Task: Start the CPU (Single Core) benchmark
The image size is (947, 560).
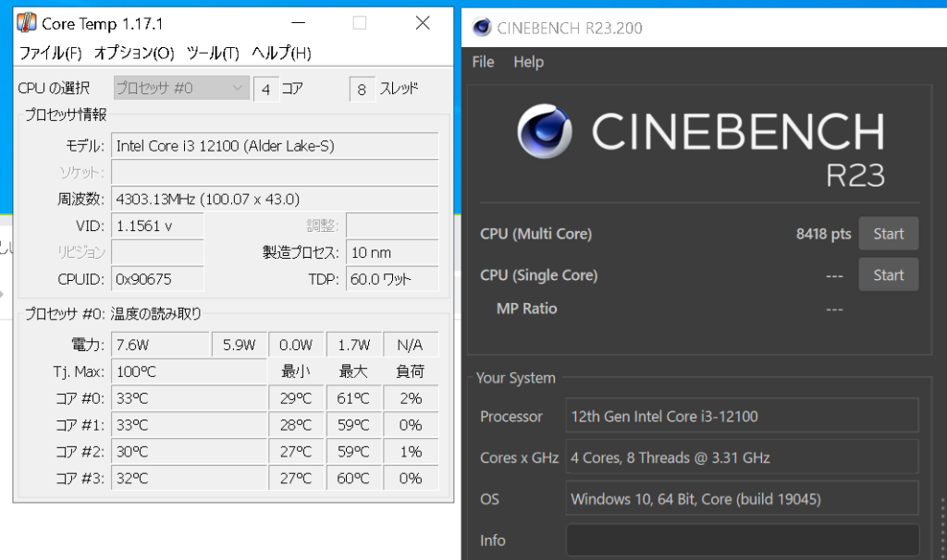Action: tap(889, 274)
